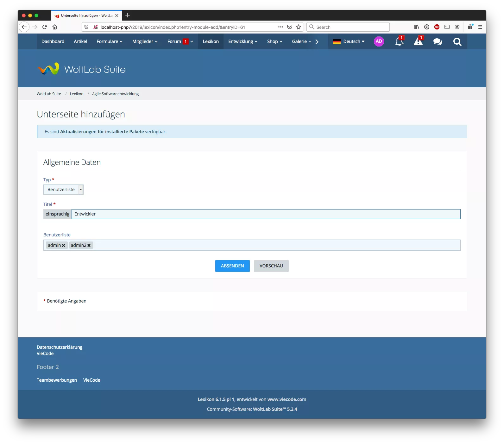The width and height of the screenshot is (504, 444).
Task: Click into the Titel text field
Action: point(265,214)
